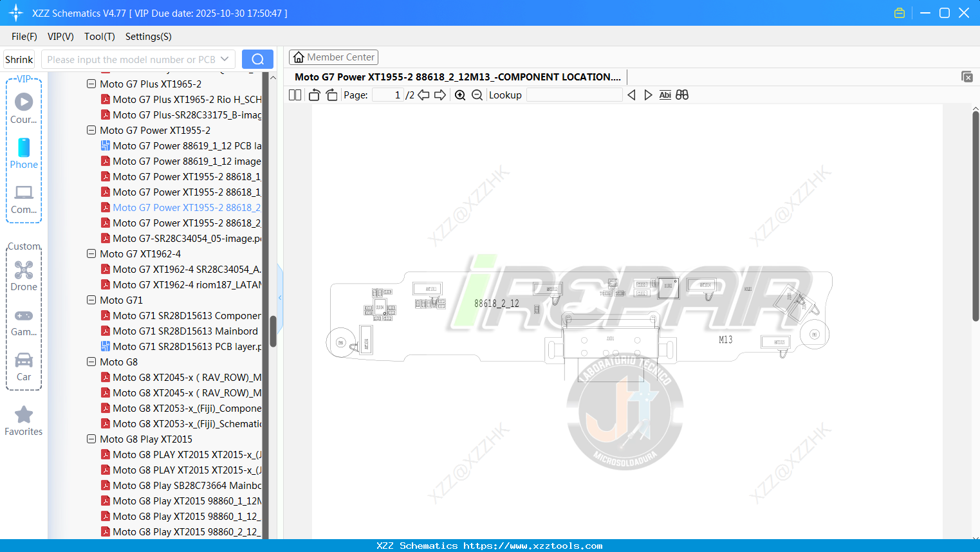This screenshot has width=980, height=552.
Task: Collapse the Moto G7 Power XT1955-2 folder
Action: click(91, 130)
